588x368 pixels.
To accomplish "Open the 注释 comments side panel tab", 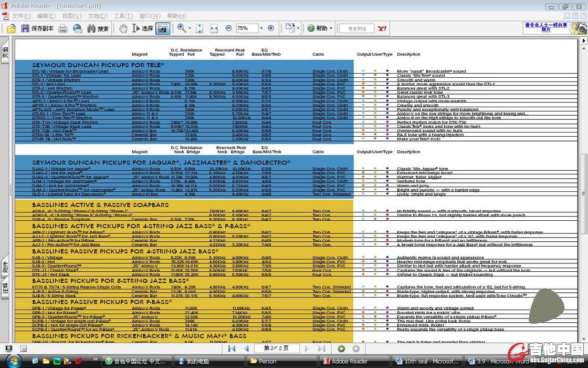I will pos(5,289).
